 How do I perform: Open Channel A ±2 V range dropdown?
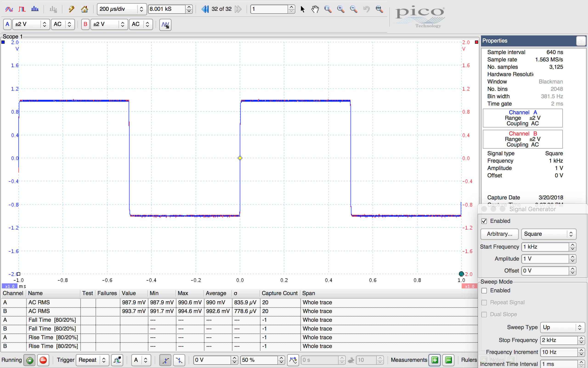click(x=31, y=24)
